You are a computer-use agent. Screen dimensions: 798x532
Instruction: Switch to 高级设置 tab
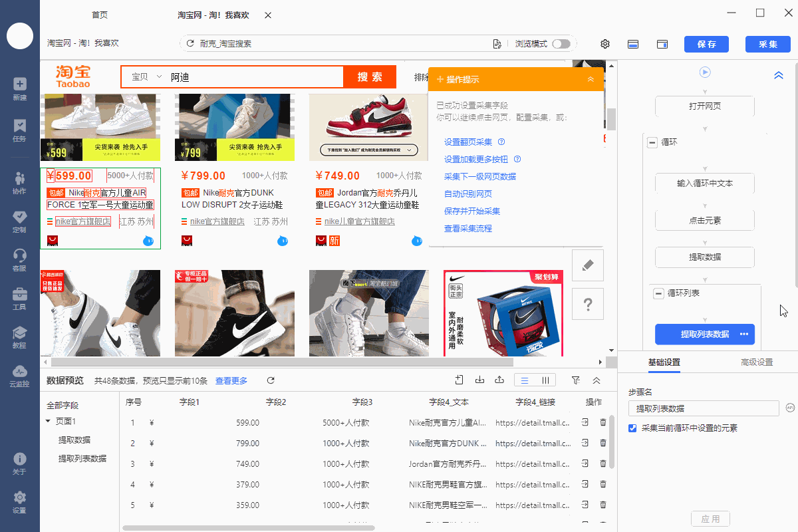tap(757, 362)
